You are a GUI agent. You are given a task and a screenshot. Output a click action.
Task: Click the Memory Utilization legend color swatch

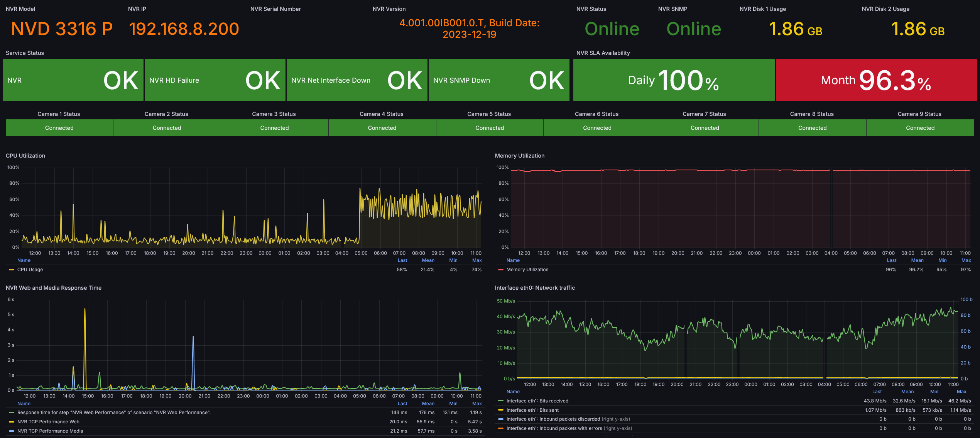(500, 270)
